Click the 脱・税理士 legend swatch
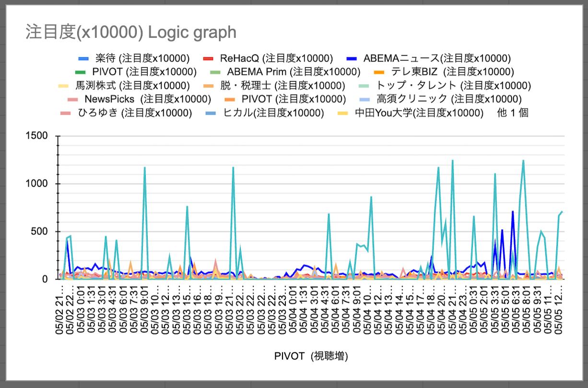This screenshot has width=588, height=388. click(x=209, y=86)
